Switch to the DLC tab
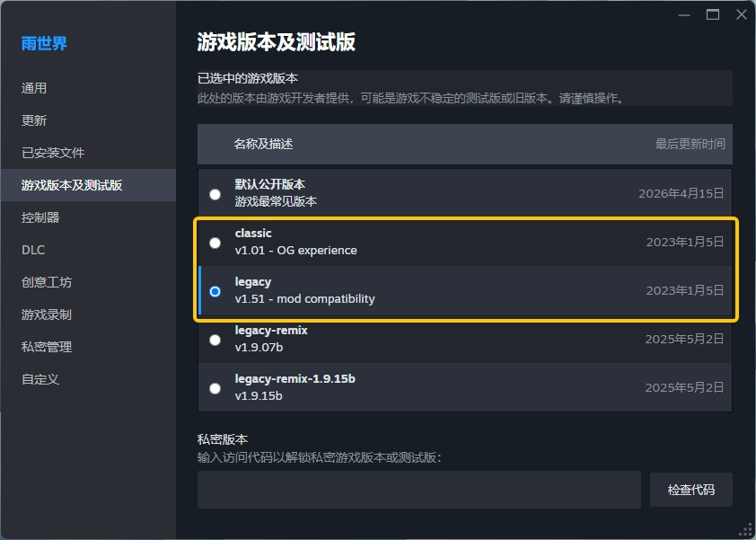This screenshot has height=540, width=756. pos(33,250)
